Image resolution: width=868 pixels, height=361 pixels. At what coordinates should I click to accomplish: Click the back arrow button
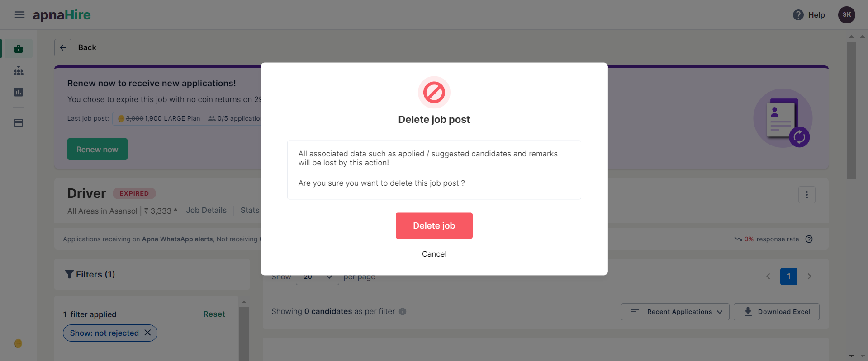pyautogui.click(x=63, y=47)
